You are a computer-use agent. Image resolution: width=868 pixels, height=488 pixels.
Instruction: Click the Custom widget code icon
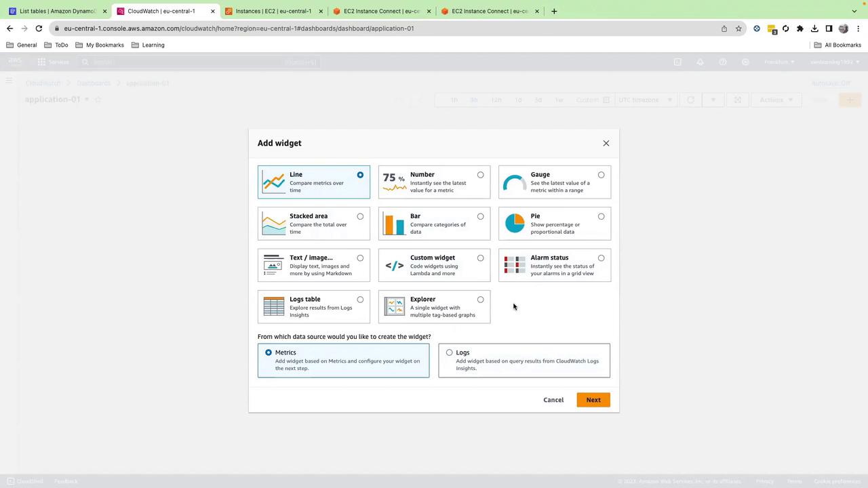[394, 265]
